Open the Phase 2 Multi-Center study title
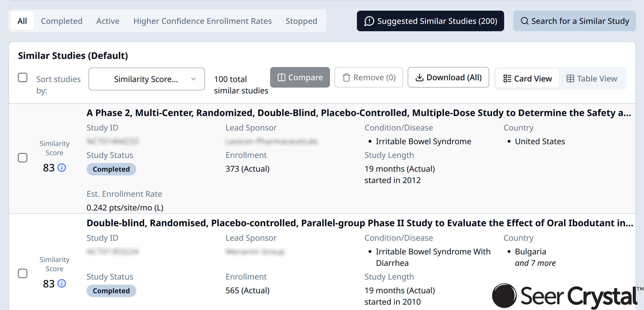Image resolution: width=644 pixels, height=310 pixels. click(358, 113)
